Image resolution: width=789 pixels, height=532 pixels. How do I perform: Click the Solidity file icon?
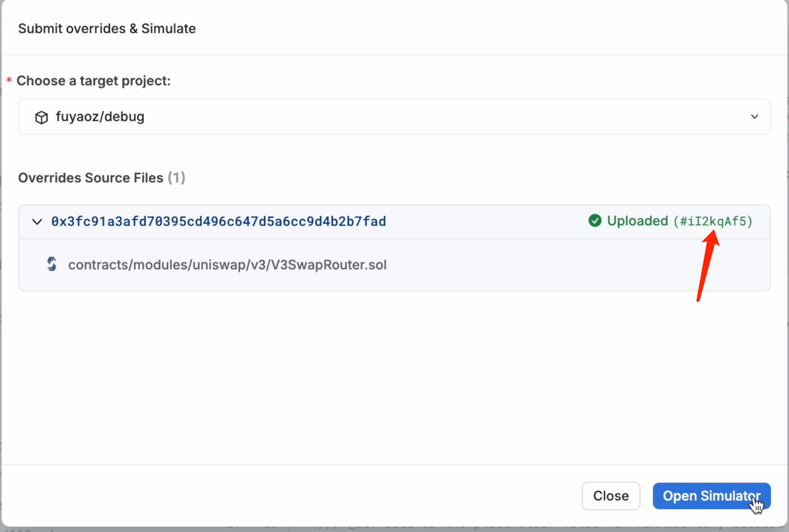pos(52,264)
